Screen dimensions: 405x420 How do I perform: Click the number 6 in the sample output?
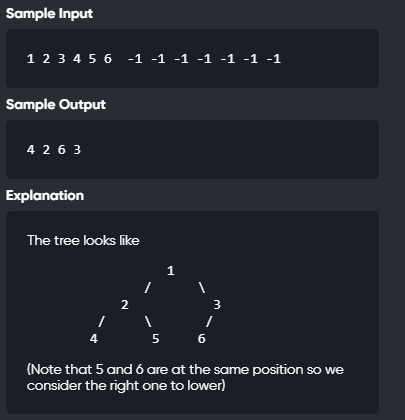pos(61,150)
